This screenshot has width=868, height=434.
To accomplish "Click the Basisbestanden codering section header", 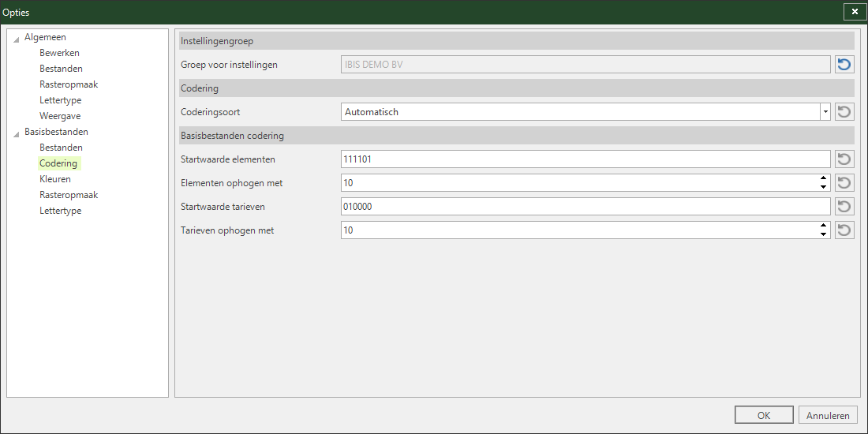I will pyautogui.click(x=517, y=136).
